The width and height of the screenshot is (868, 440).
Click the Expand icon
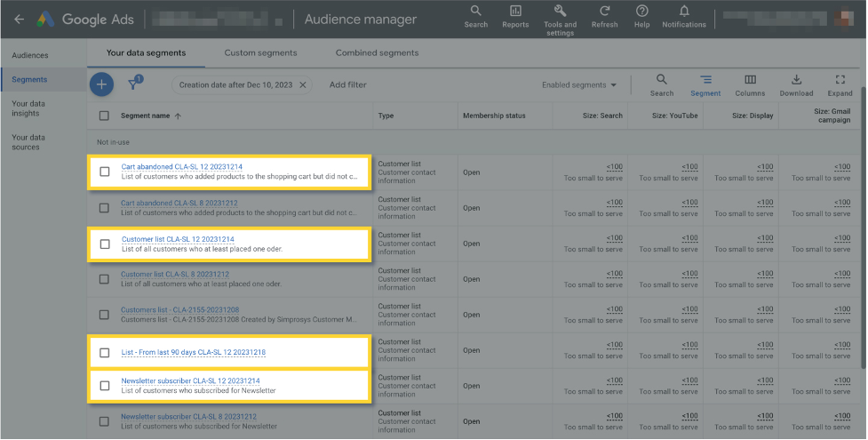(x=840, y=84)
